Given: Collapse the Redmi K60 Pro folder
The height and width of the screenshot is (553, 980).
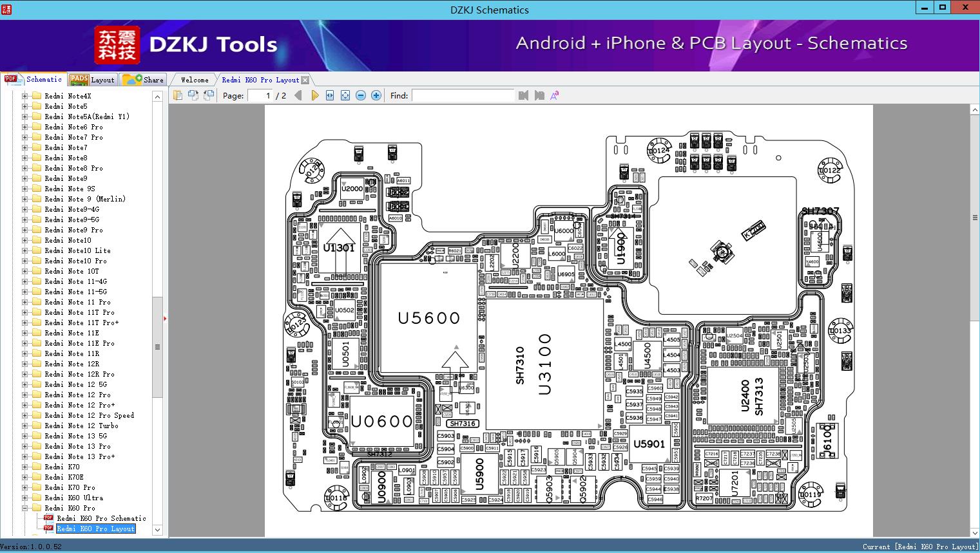Looking at the screenshot, I should [25, 508].
